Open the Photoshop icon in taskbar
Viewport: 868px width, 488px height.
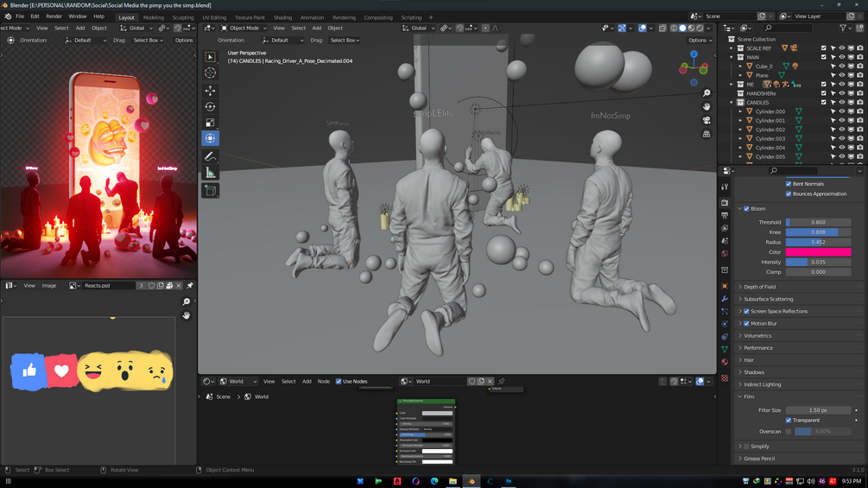click(508, 481)
